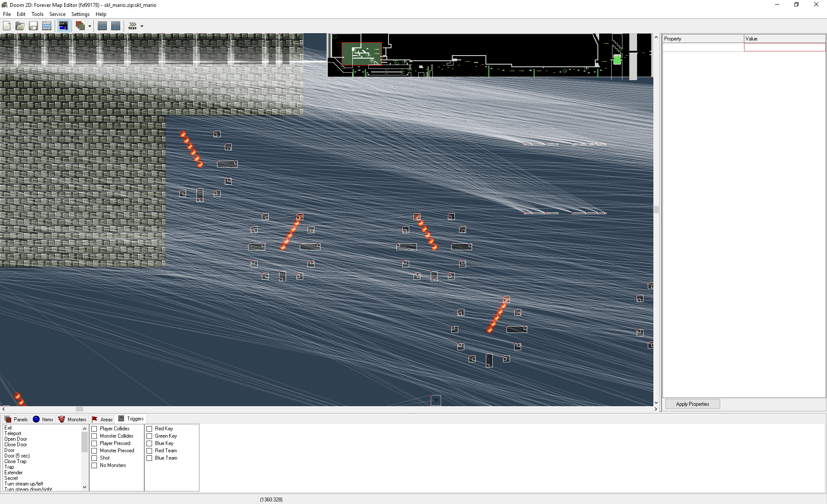827x504 pixels.
Task: Check the Shot activation checkbox
Action: (x=94, y=458)
